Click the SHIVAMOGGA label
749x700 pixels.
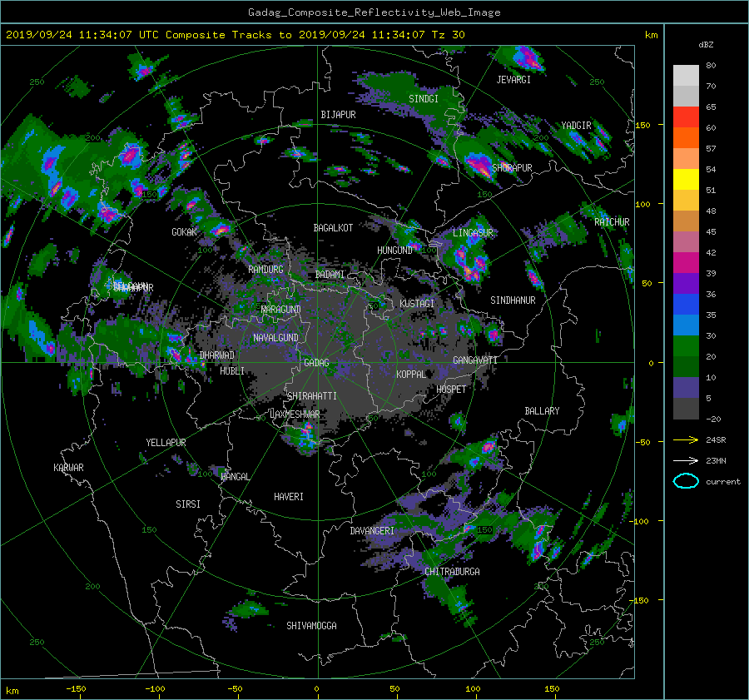pos(311,625)
